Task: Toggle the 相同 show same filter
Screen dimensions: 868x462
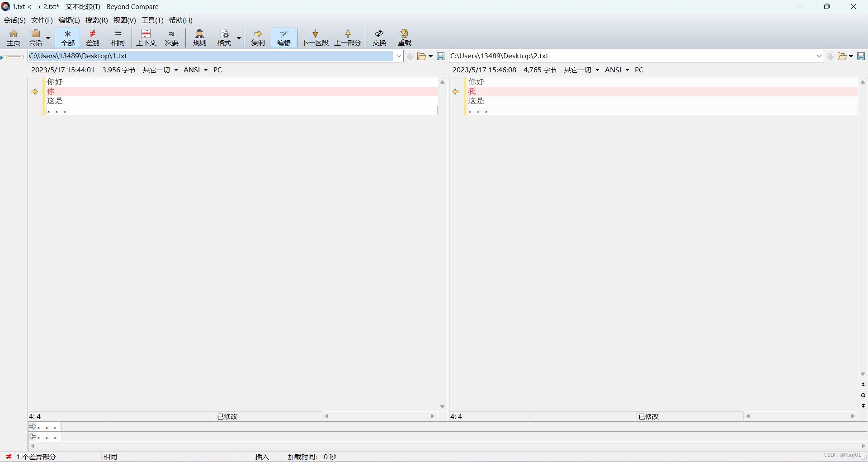Action: 118,38
